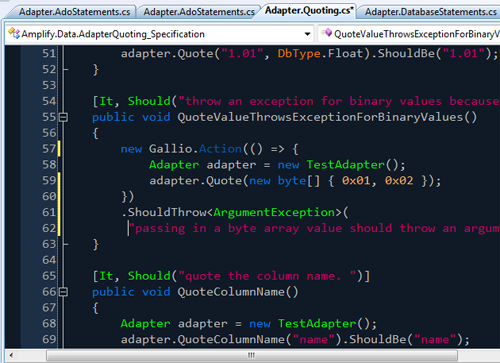Switch to second Adapter.AdoStatements.cs tab
Viewport: 500px width, 363px height.
click(199, 12)
